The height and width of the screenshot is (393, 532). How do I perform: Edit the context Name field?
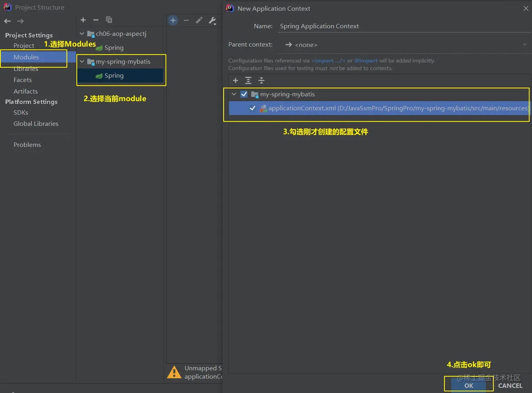point(405,26)
